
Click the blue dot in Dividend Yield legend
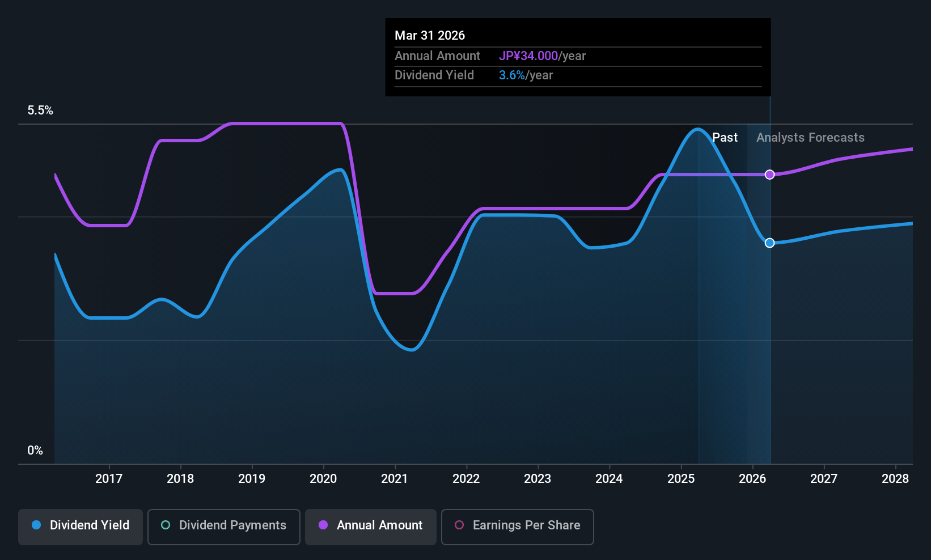pos(36,525)
